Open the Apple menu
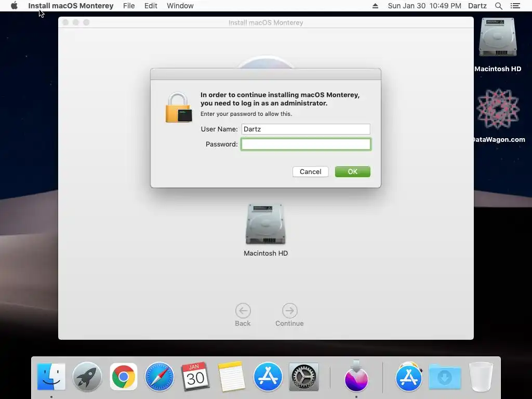Image resolution: width=532 pixels, height=399 pixels. (x=14, y=6)
